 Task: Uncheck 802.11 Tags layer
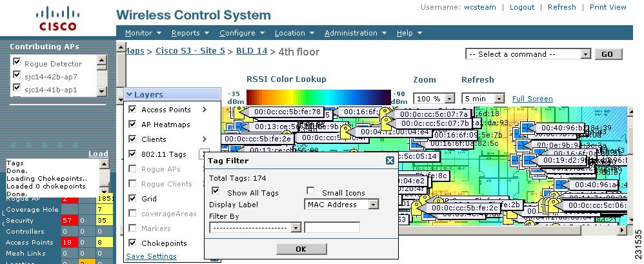point(132,154)
